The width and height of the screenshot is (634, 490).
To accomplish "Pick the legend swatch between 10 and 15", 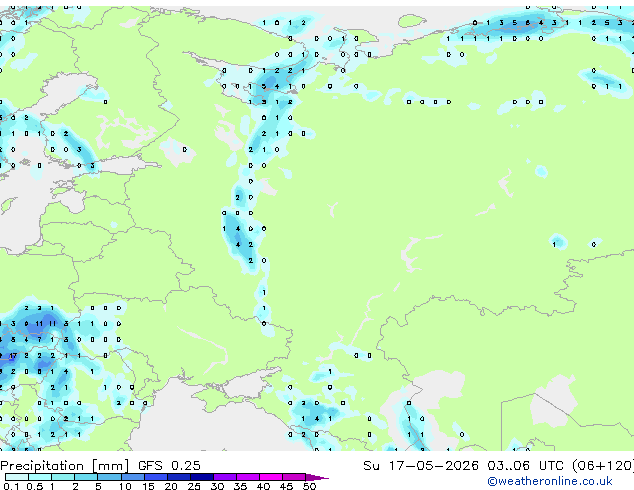I will point(132,477).
